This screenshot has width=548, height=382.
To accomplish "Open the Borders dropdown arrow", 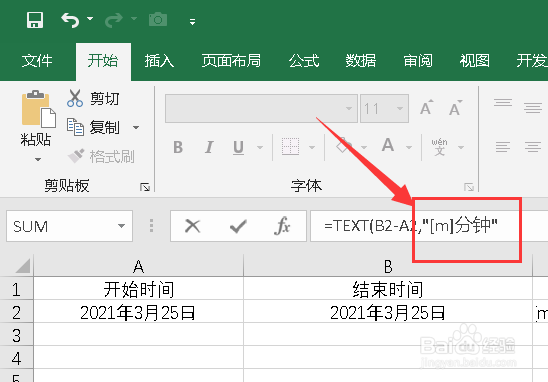I will coord(312,147).
